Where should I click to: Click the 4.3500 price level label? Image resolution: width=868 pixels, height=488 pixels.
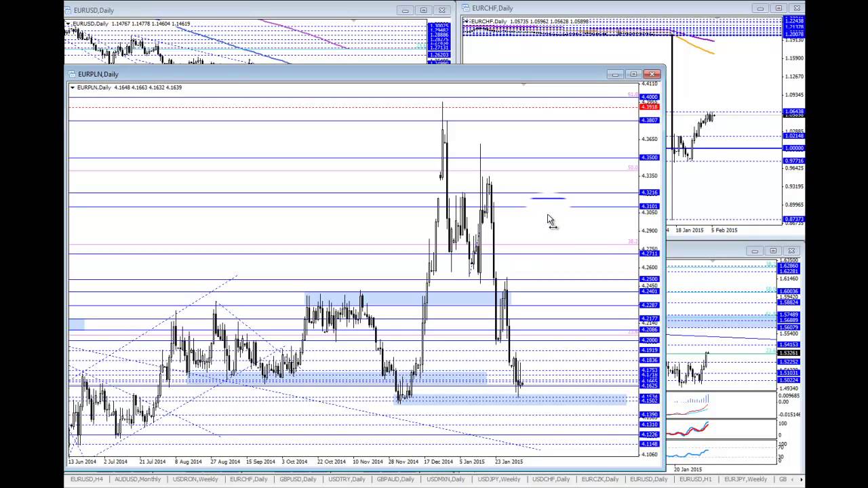click(650, 157)
